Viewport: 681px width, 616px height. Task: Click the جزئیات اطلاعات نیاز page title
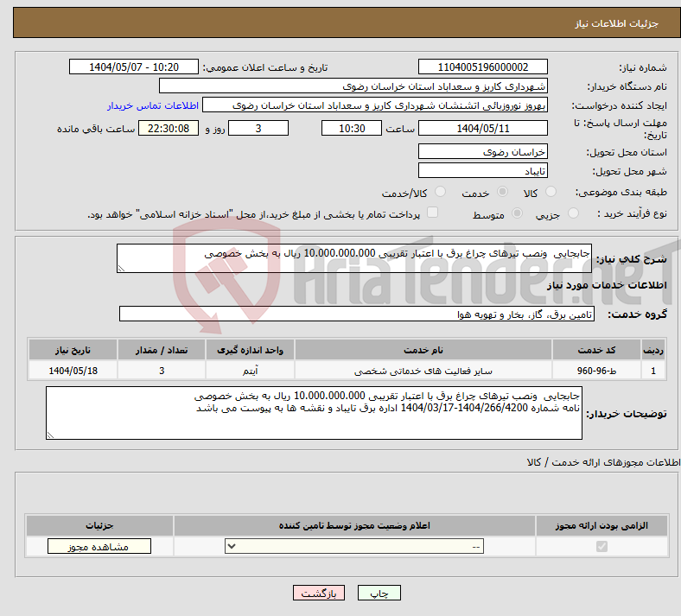click(617, 23)
